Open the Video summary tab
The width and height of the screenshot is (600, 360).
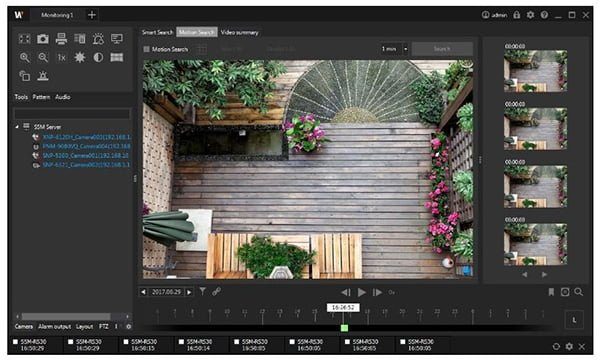click(x=240, y=32)
